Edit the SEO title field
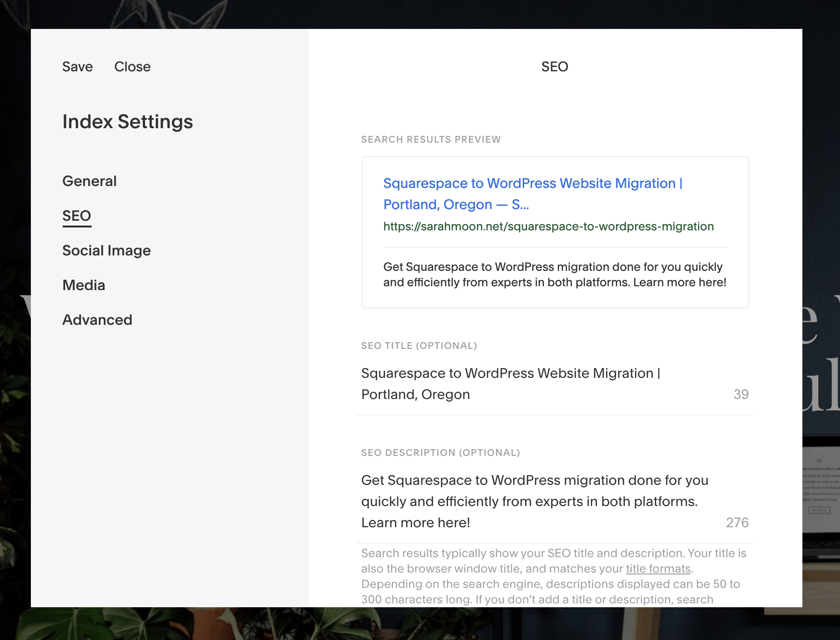Image resolution: width=840 pixels, height=640 pixels. point(555,384)
